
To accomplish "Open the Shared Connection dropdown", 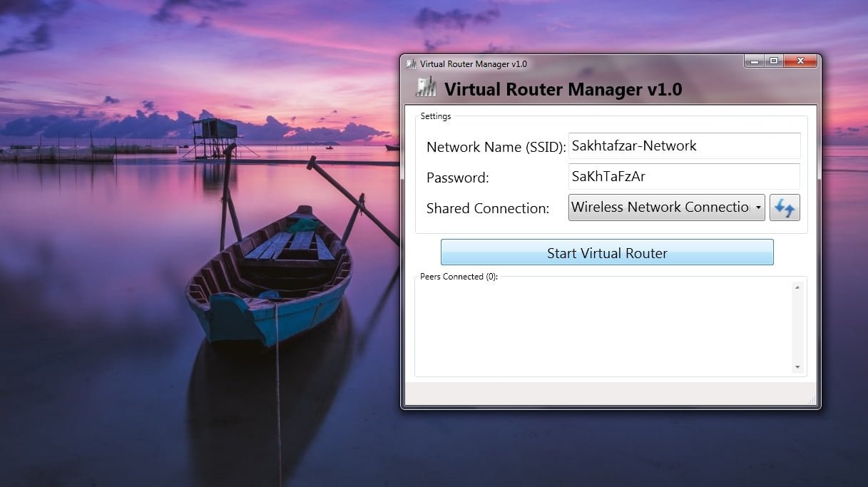I will pos(660,207).
